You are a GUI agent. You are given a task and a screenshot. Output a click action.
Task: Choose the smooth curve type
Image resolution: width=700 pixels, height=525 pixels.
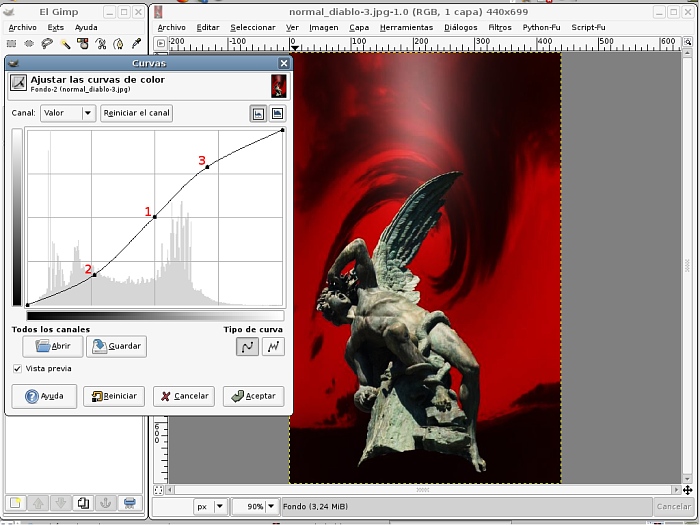247,346
